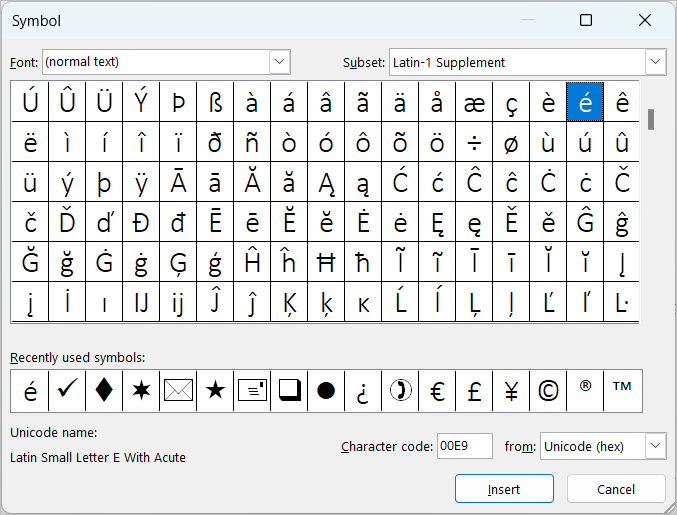Select the Đ D with stroke symbol
Screen dimensions: 677x515
(141, 222)
